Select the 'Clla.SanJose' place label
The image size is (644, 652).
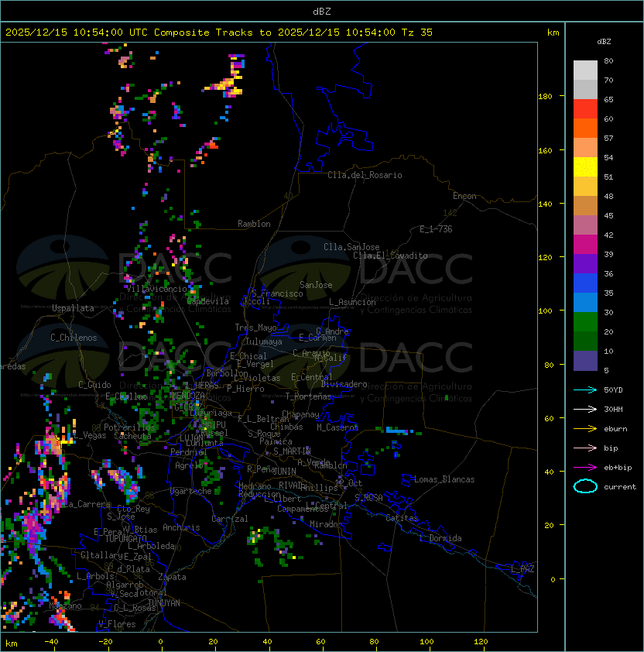point(351,247)
